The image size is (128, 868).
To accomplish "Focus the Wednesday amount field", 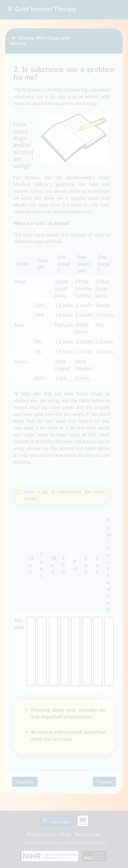I will coord(53,651).
